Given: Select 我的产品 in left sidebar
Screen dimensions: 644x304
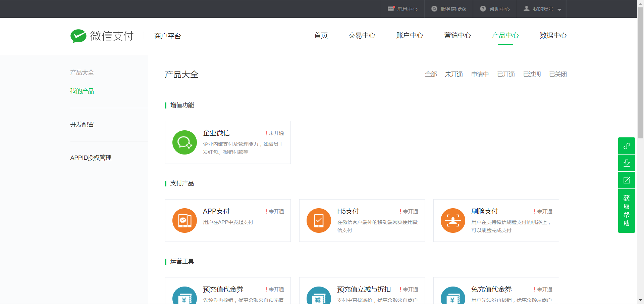Looking at the screenshot, I should tap(82, 91).
